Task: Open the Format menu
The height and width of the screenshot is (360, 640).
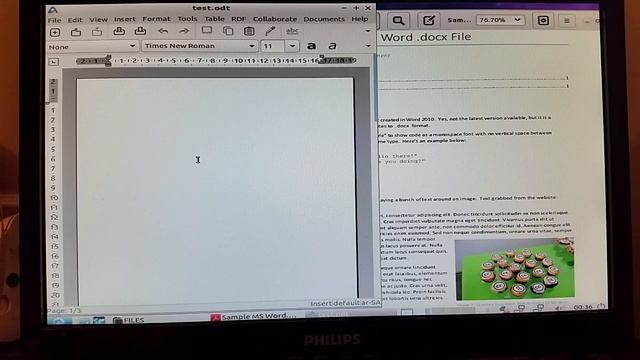Action: (x=156, y=19)
